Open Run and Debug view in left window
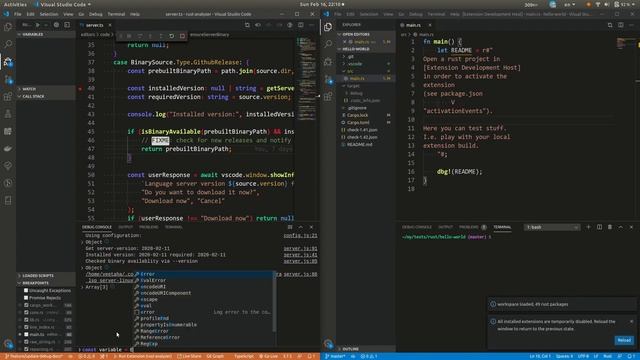Viewport: 640px width, 360px height. (x=8, y=62)
